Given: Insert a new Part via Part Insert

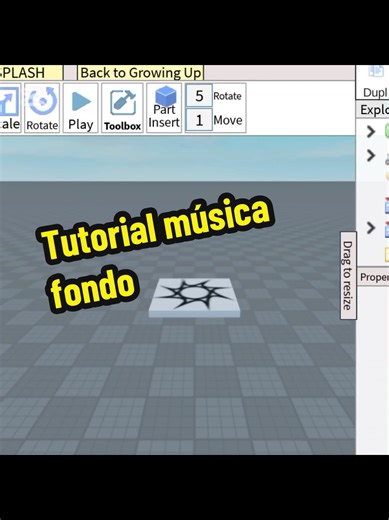Looking at the screenshot, I should [164, 108].
